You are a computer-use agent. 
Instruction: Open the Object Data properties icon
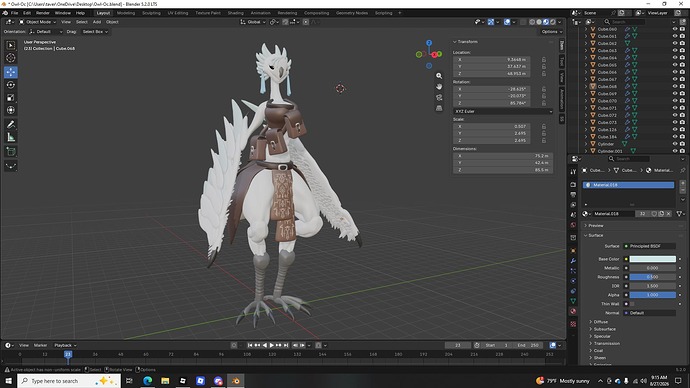(x=573, y=301)
